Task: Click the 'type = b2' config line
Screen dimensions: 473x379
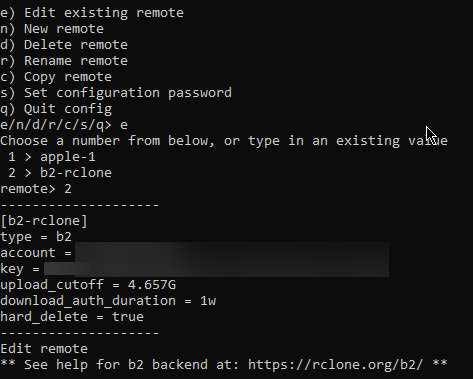Action: coord(36,237)
